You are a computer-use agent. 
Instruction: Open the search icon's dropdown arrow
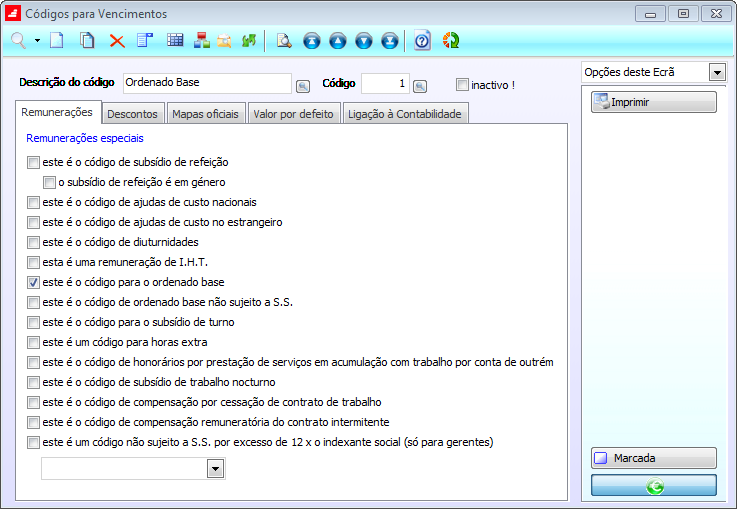pos(37,41)
